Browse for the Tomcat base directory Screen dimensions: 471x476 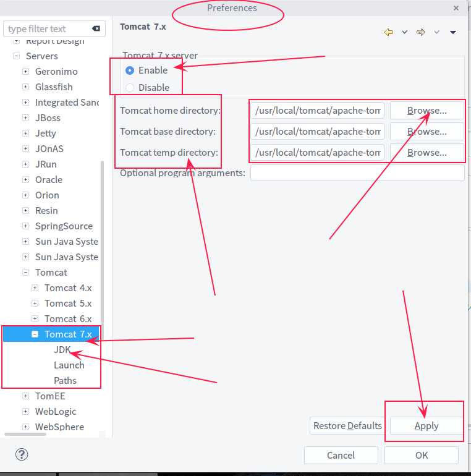pyautogui.click(x=426, y=132)
